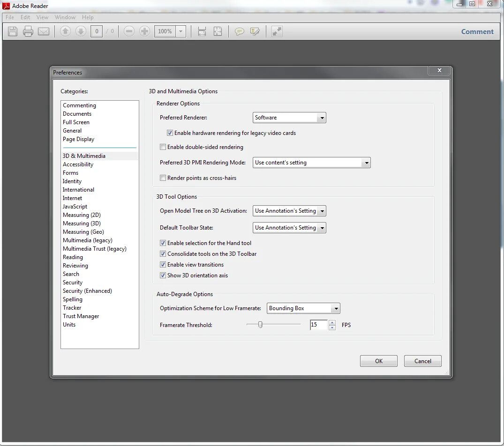504x446 pixels.
Task: Decrease Framerate Threshold with down stepper
Action: pyautogui.click(x=332, y=327)
